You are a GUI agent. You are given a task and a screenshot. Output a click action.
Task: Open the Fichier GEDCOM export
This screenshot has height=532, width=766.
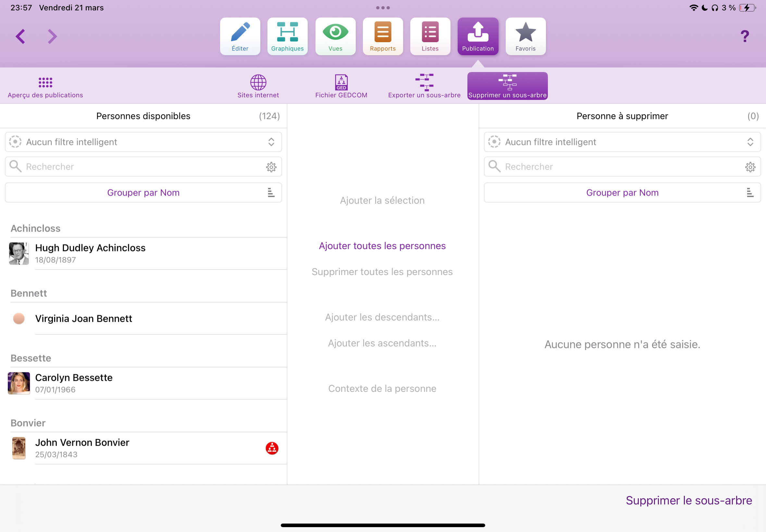[341, 86]
